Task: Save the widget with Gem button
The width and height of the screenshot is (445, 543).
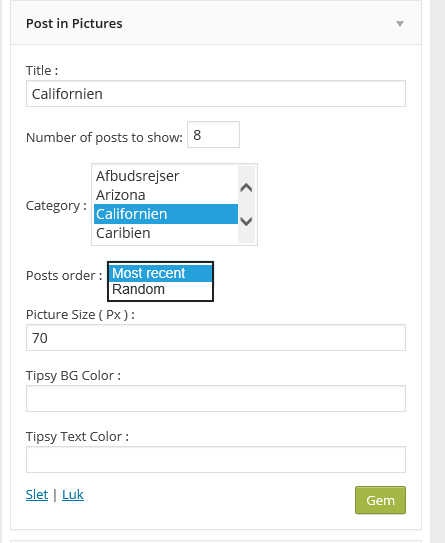Action: 380,500
